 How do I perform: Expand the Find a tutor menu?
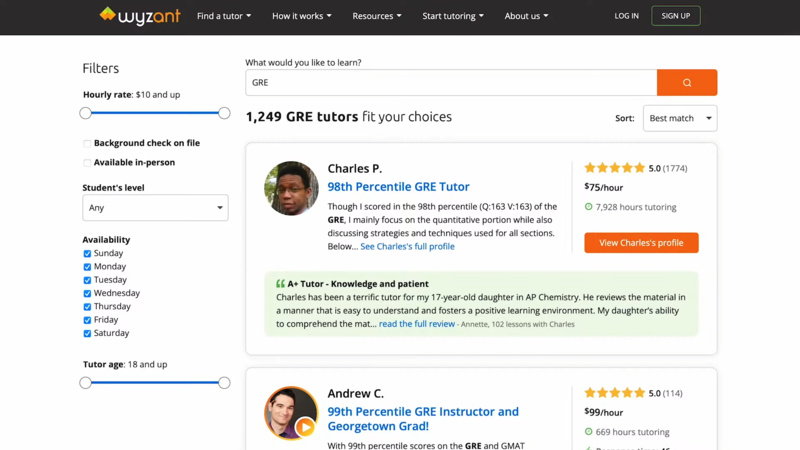point(224,16)
